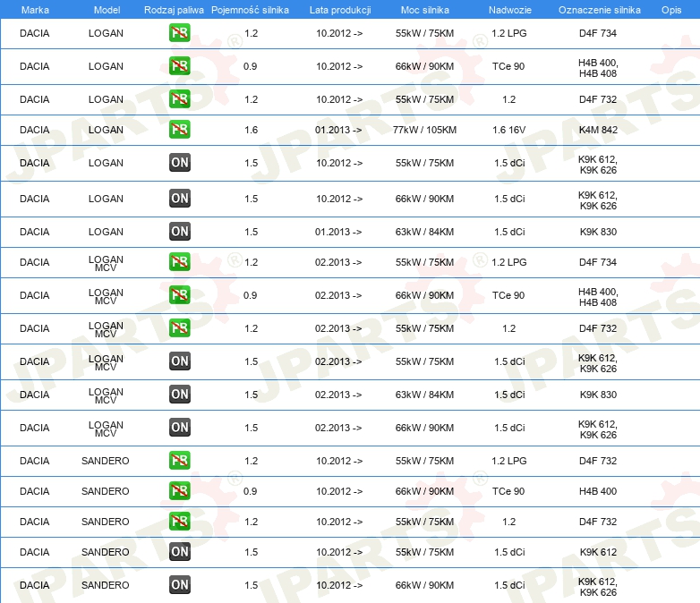Viewport: 700px width, 603px height.
Task: Click the Model column header
Action: (x=107, y=10)
